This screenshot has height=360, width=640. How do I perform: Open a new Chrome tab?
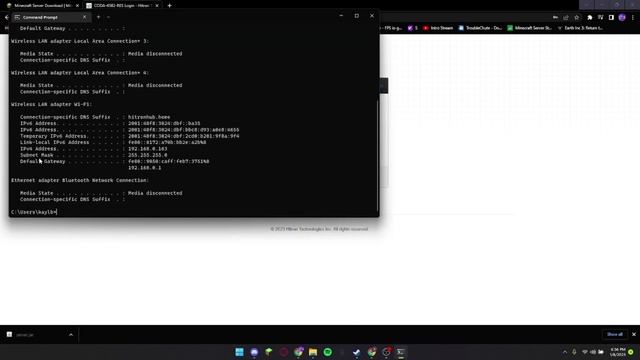click(x=169, y=5)
